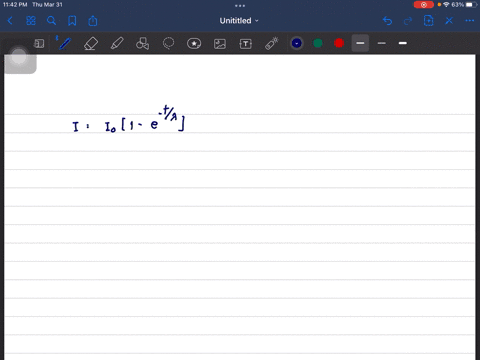The width and height of the screenshot is (480, 360).
Task: Choose the dark blue pen color
Action: 297,43
